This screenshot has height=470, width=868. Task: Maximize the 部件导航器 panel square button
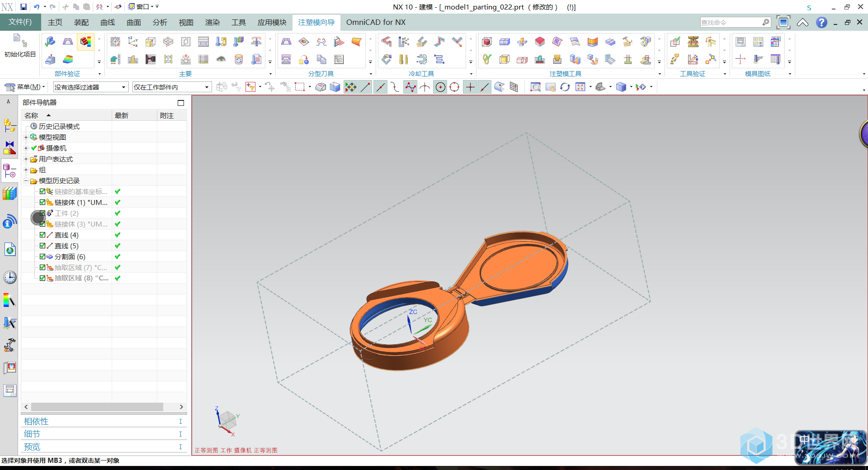181,103
